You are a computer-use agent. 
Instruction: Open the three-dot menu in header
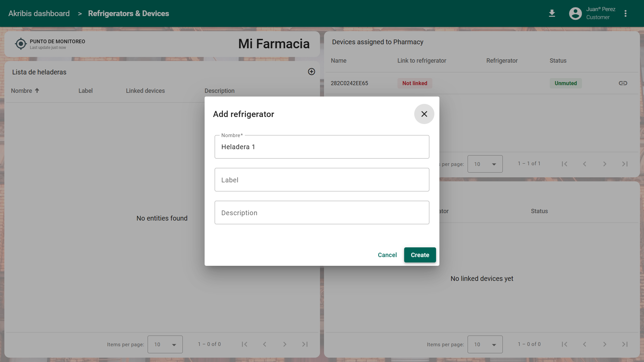pyautogui.click(x=625, y=13)
